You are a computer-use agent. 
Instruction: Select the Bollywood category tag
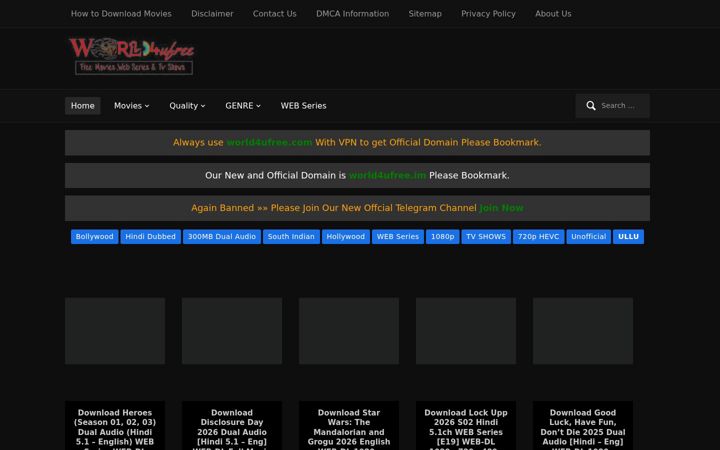point(95,236)
